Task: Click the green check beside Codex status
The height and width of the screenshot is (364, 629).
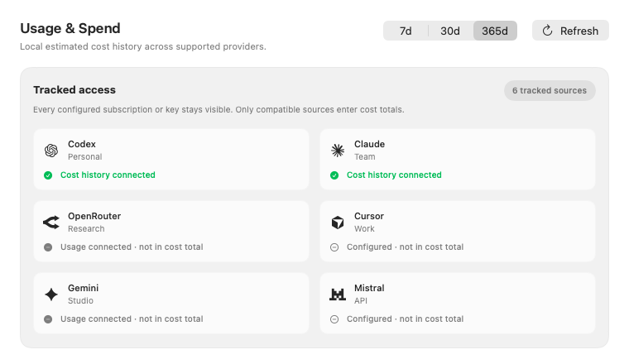Action: coord(48,175)
